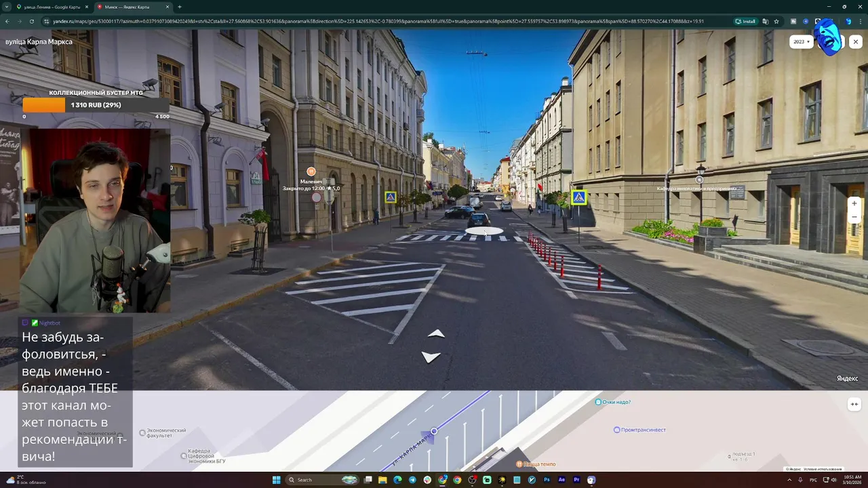Open the Chrome three-dot menu
The image size is (868, 488).
pyautogui.click(x=861, y=21)
